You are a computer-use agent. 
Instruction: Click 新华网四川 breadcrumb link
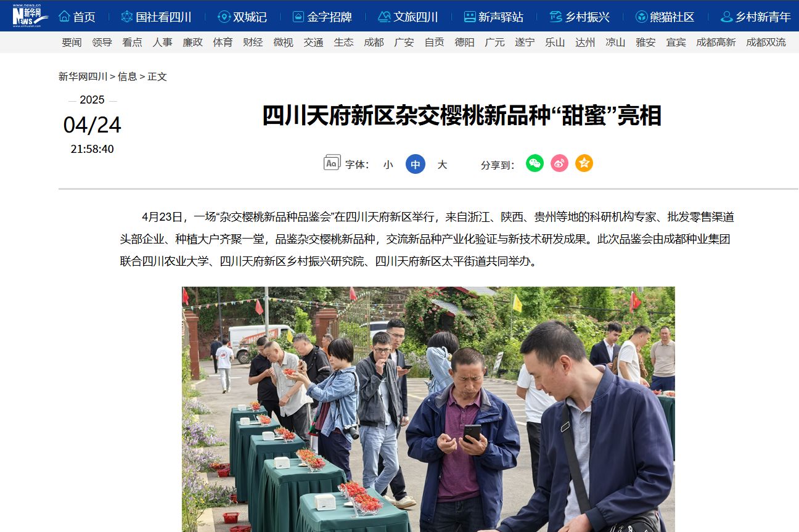click(x=83, y=76)
